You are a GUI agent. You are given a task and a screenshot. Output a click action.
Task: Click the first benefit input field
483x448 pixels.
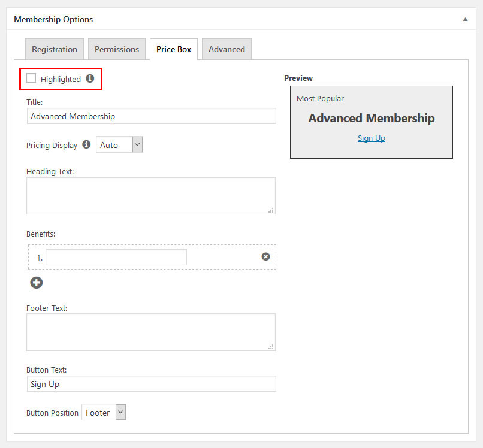[116, 257]
